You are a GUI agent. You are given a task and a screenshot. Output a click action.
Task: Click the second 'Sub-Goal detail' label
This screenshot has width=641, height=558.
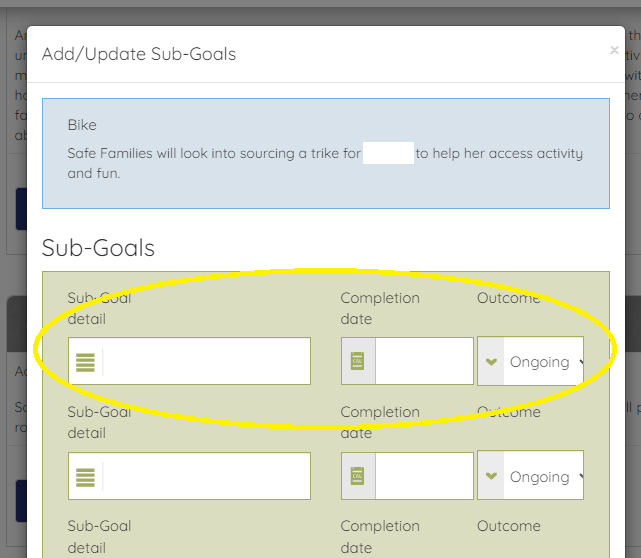point(99,422)
